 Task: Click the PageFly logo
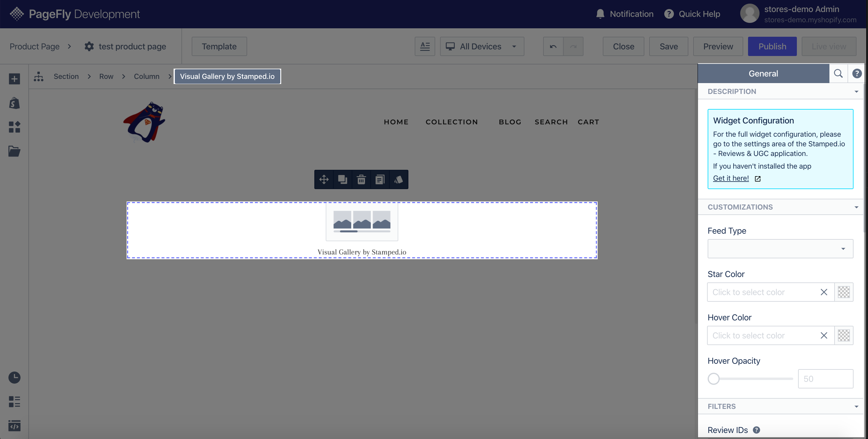74,14
